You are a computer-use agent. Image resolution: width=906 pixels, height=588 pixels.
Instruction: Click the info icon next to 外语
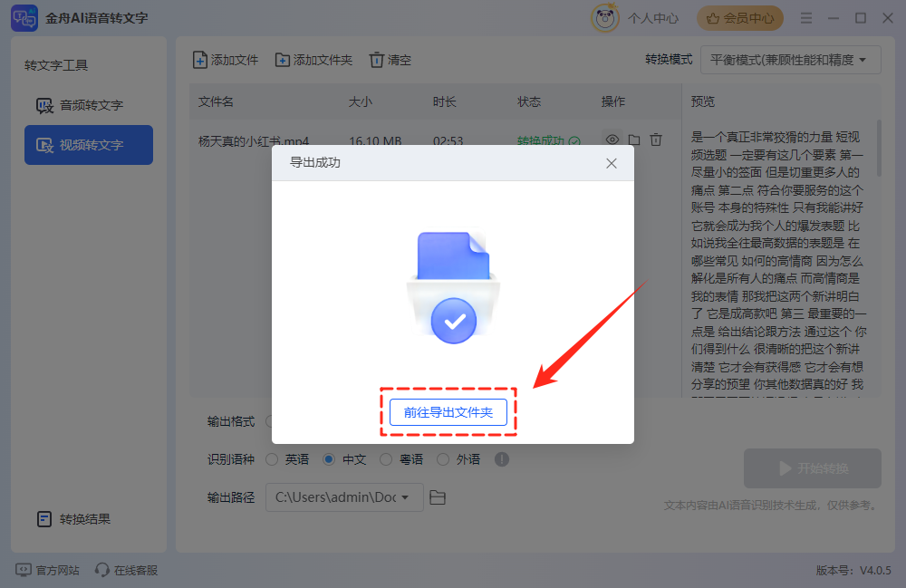tap(502, 459)
